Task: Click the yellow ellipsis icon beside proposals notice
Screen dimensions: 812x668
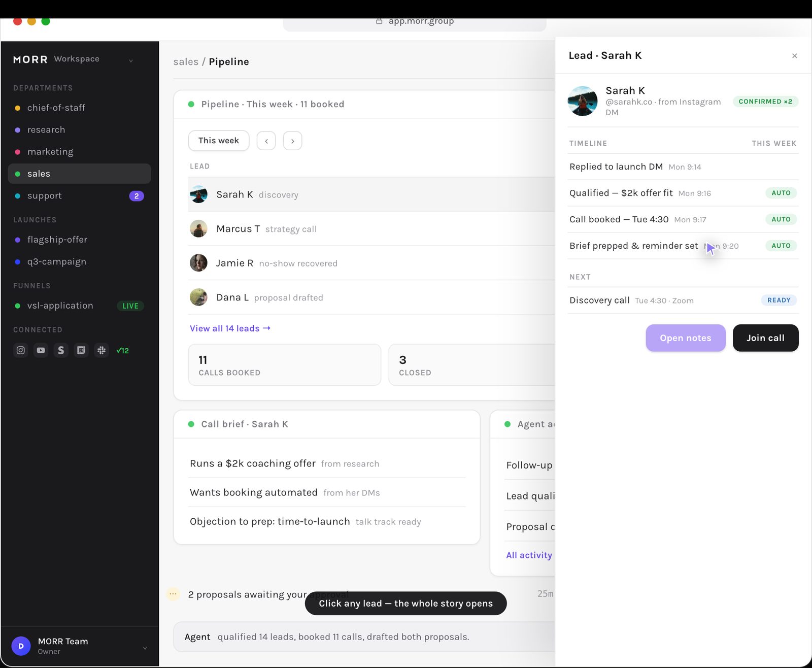Action: tap(173, 594)
